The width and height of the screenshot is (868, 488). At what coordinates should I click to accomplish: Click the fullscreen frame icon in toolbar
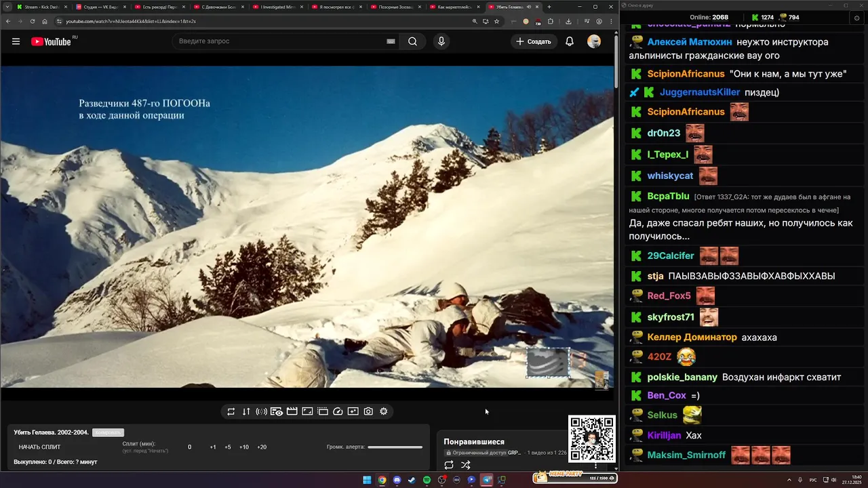(x=307, y=411)
